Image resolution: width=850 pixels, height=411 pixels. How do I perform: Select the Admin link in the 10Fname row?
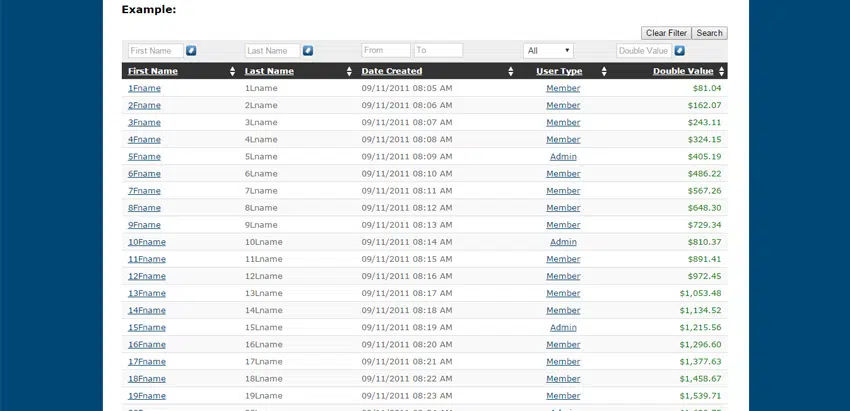[563, 242]
